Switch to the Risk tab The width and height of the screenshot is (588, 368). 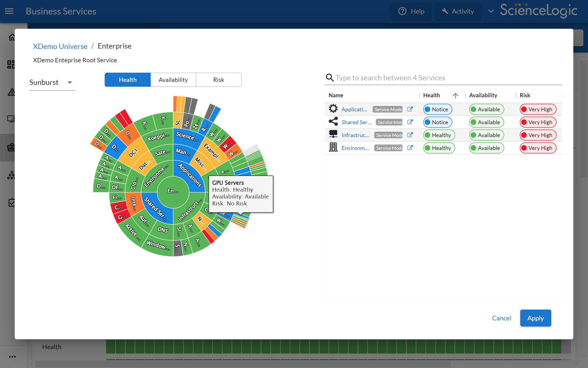(219, 80)
